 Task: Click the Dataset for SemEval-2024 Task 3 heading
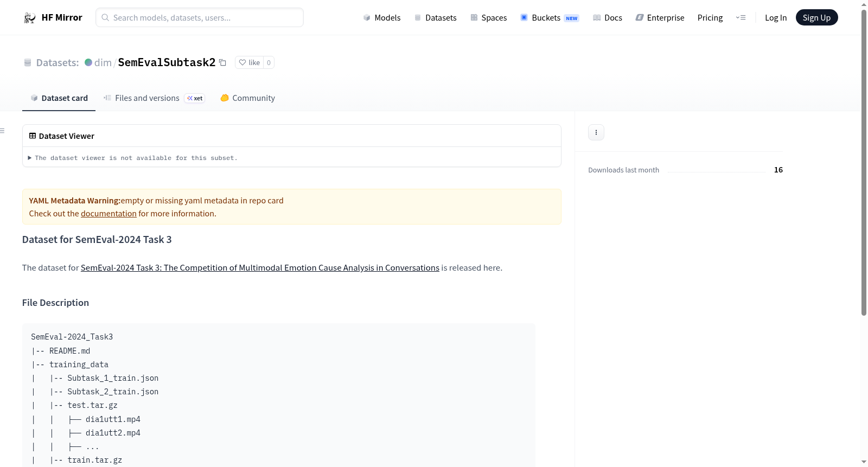click(97, 240)
